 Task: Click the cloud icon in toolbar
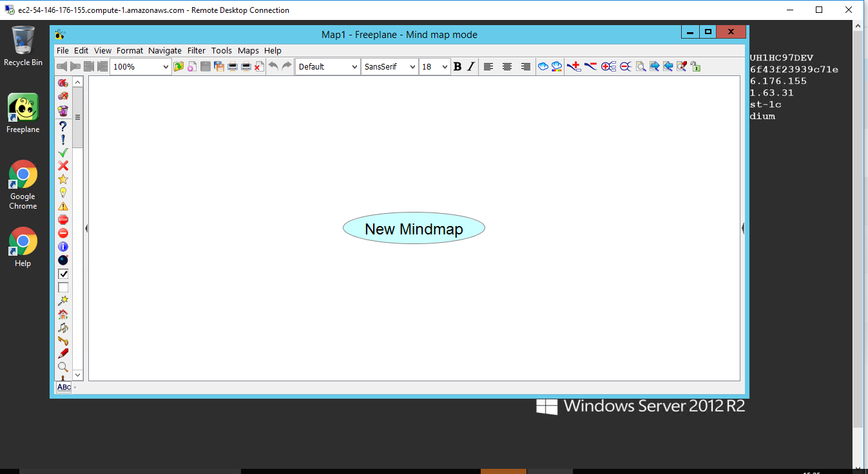[543, 66]
